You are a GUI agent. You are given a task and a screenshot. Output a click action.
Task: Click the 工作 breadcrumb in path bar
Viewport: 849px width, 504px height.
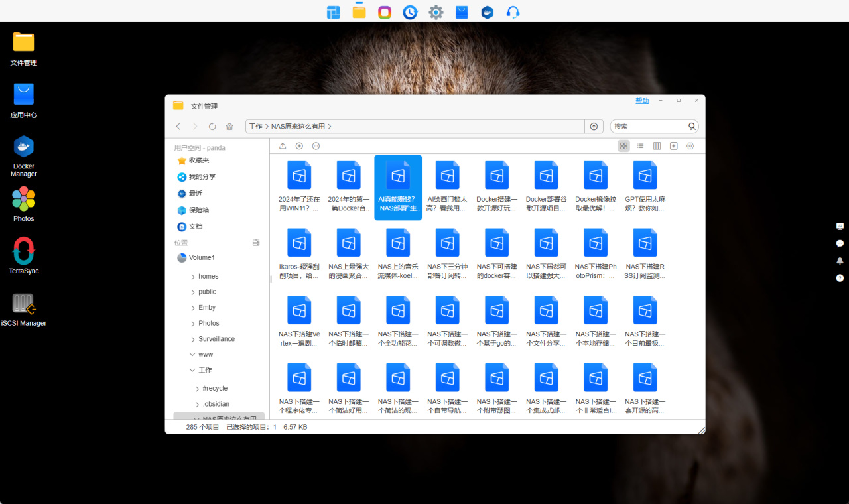pos(255,126)
